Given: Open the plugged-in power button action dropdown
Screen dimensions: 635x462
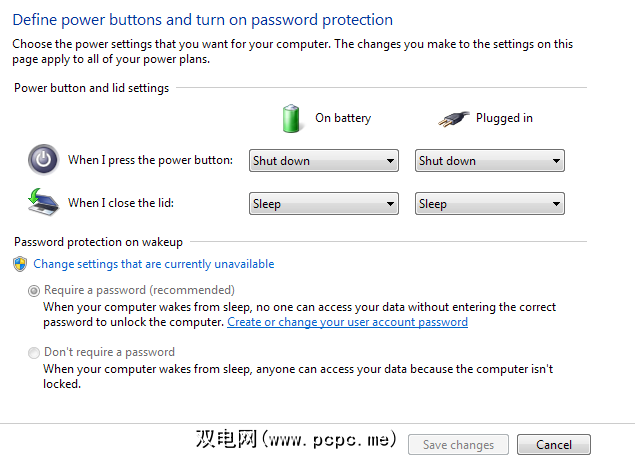Looking at the screenshot, I should tap(489, 161).
